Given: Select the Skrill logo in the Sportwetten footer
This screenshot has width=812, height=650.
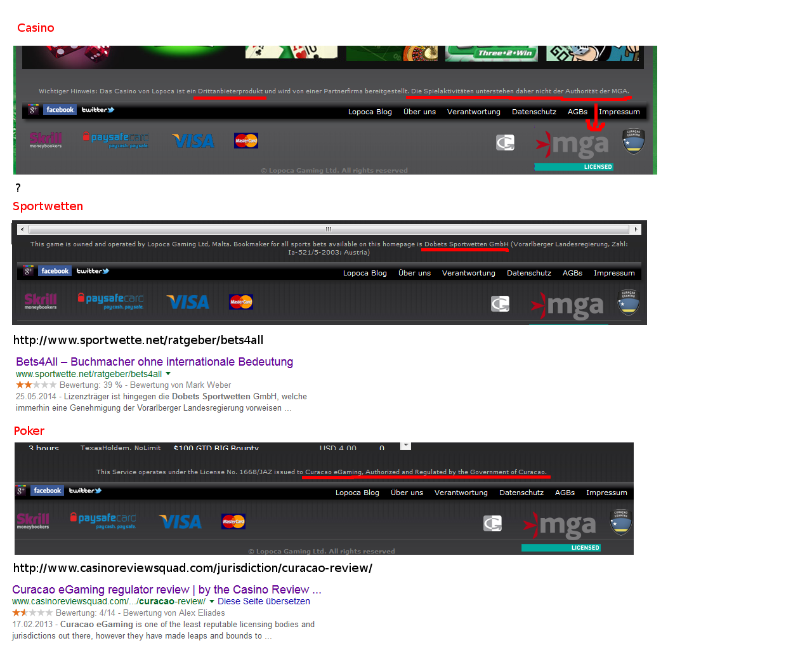Looking at the screenshot, I should tap(41, 301).
